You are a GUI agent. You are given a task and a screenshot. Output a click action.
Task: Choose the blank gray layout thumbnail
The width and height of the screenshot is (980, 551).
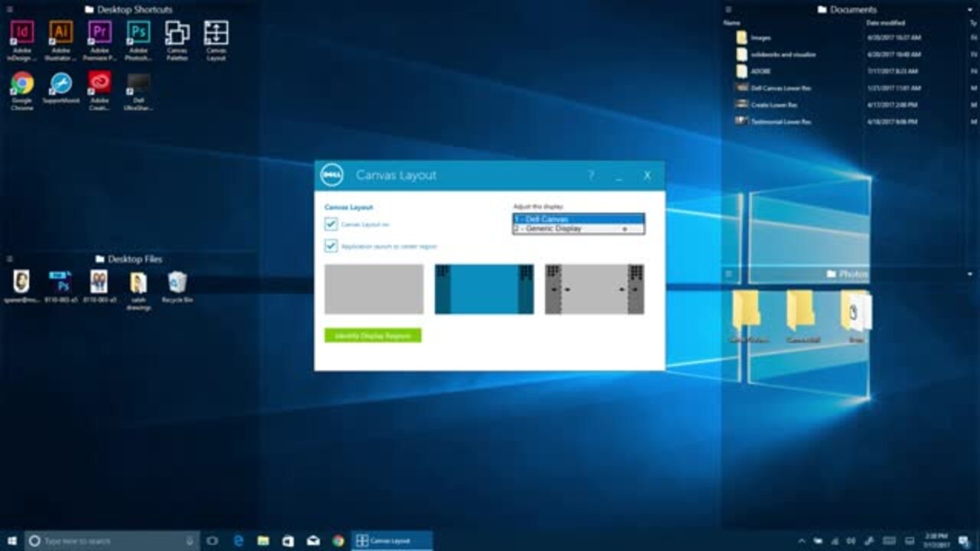pos(374,289)
